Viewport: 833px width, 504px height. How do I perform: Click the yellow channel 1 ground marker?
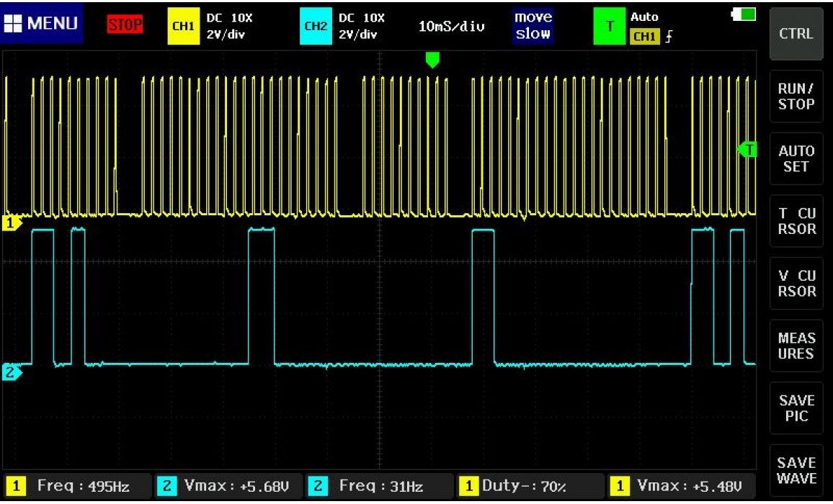(12, 224)
